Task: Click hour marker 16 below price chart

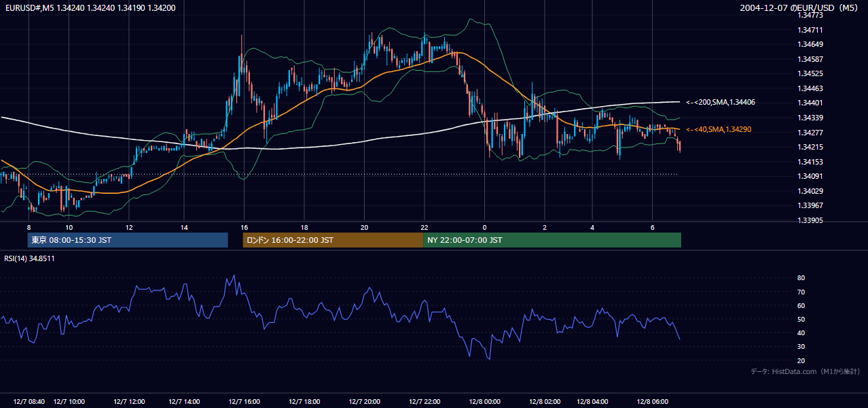Action: click(245, 227)
